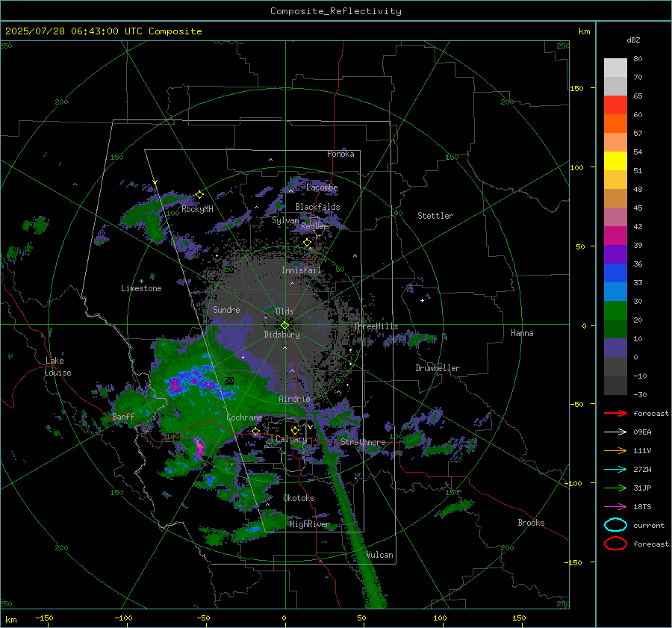Click the yellow radar-center diamond above Didsbury

285,326
